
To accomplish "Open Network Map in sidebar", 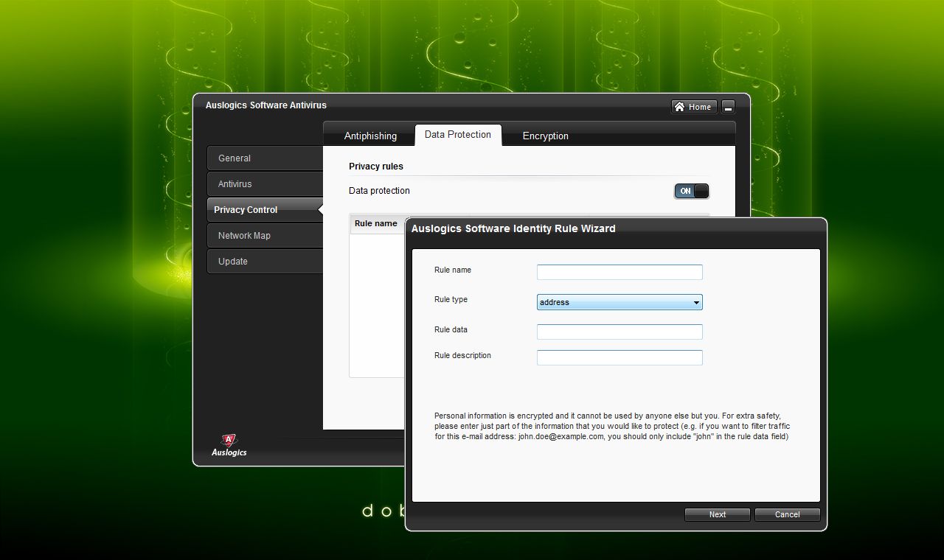I will tap(265, 236).
